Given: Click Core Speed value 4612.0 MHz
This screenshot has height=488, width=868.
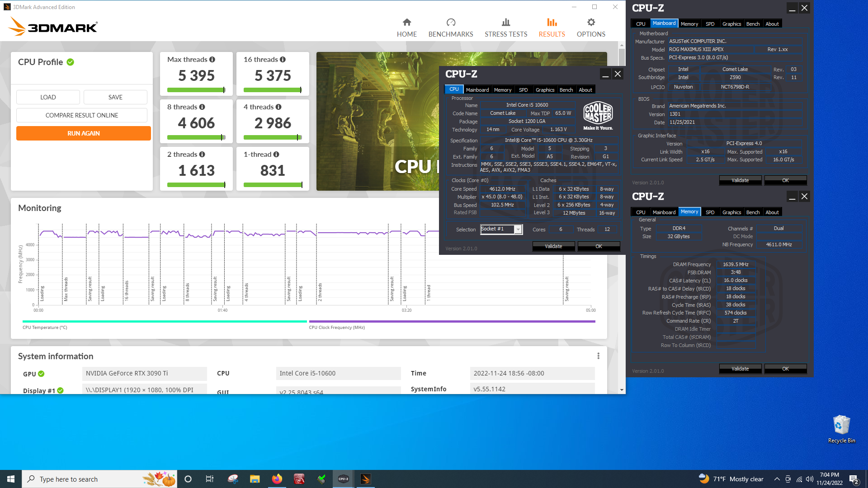Looking at the screenshot, I should coord(502,189).
